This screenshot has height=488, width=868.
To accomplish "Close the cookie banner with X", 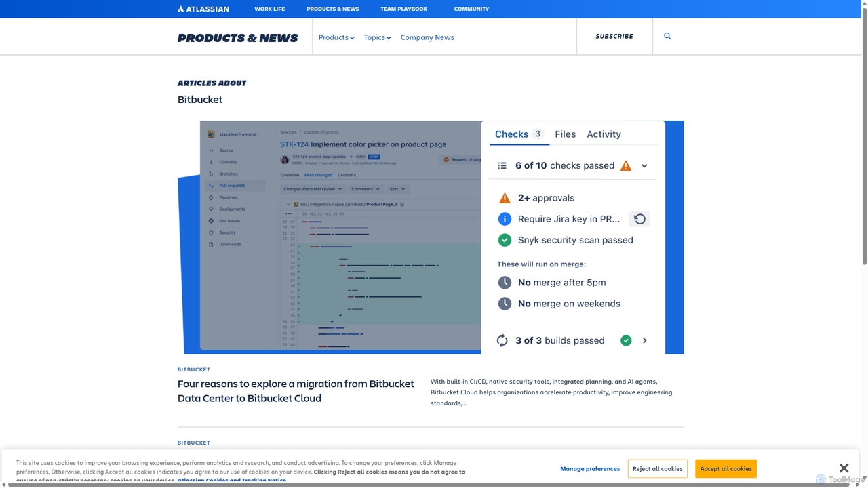I will coord(844,468).
